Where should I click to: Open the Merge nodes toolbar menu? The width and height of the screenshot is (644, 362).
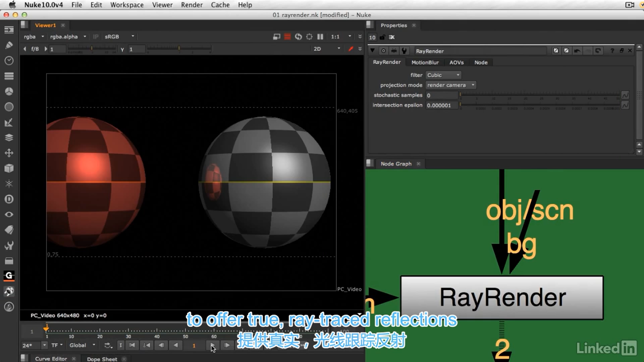click(9, 138)
